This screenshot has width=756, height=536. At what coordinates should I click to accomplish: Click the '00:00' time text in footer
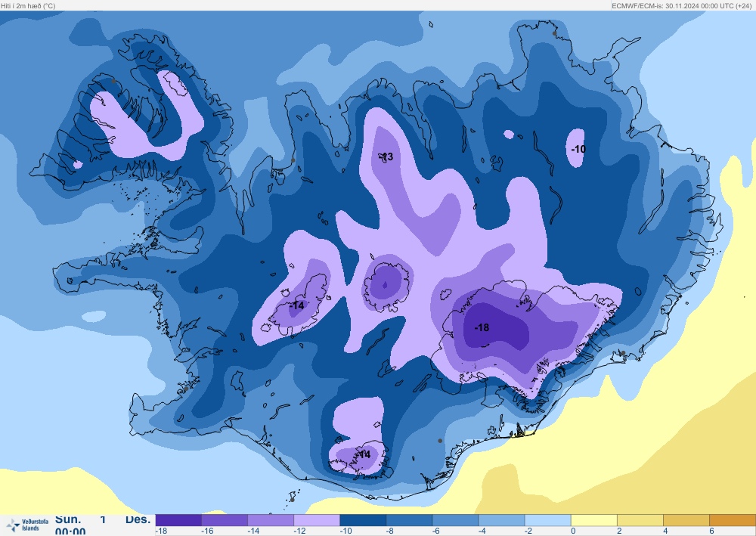click(x=70, y=531)
